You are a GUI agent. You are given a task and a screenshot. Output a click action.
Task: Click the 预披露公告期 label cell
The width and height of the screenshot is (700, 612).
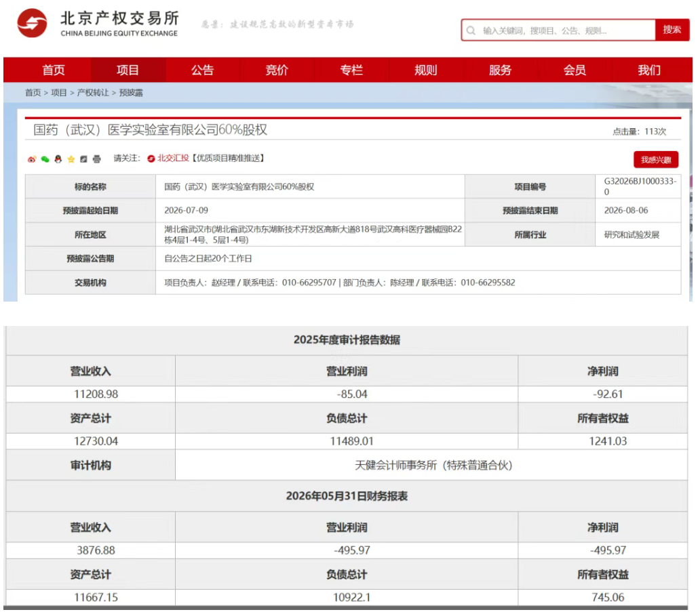point(91,259)
